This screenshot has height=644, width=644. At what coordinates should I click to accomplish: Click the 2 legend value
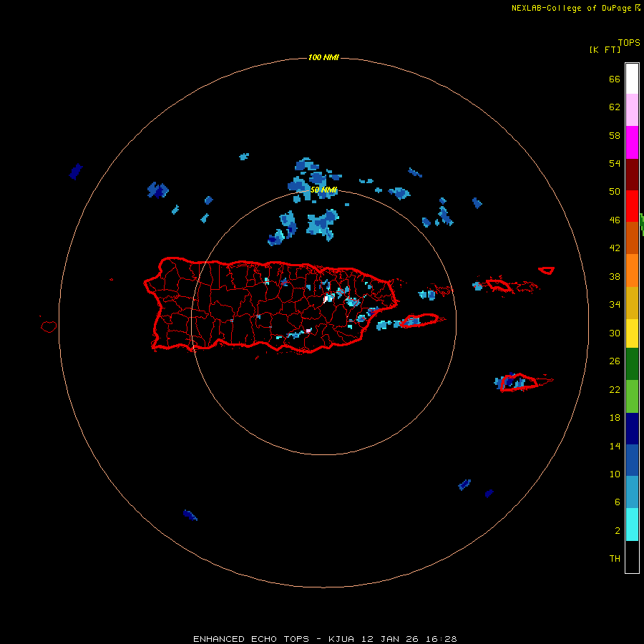[618, 531]
